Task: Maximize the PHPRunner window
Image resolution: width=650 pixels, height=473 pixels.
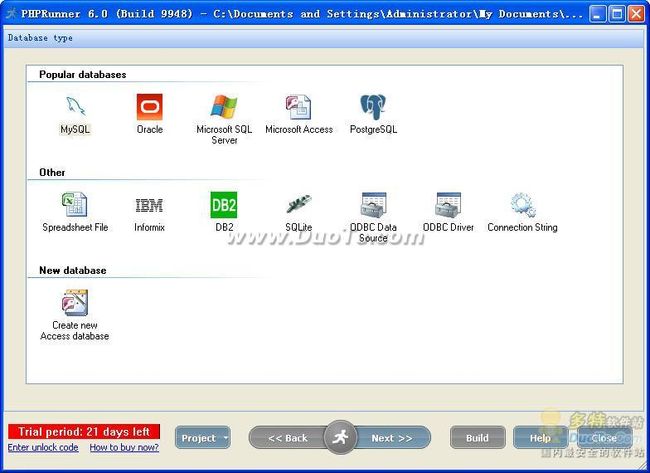Action: pos(616,15)
